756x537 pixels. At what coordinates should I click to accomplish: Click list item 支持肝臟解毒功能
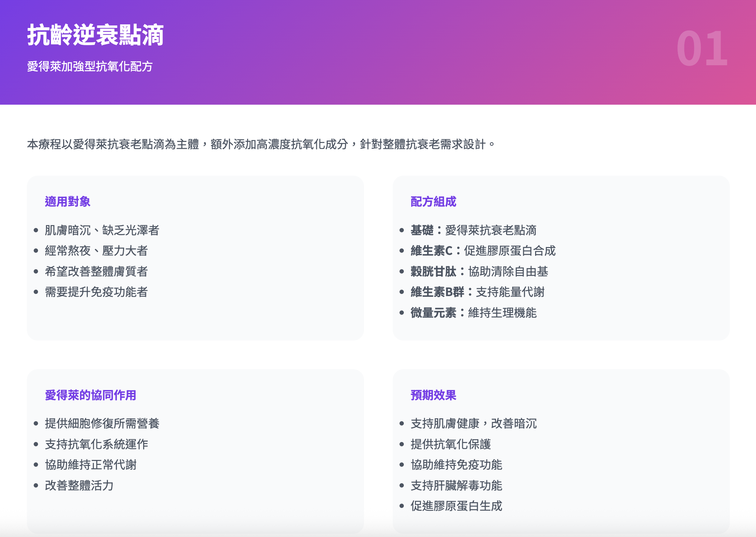[x=456, y=485]
